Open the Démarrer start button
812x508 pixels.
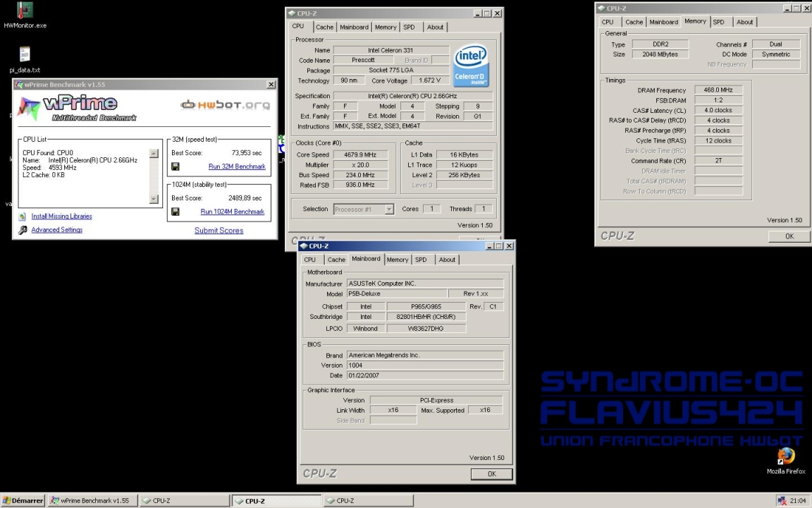click(23, 501)
